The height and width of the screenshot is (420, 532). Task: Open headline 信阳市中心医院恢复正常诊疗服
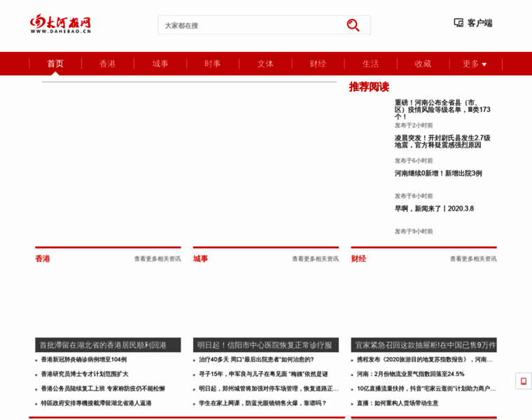click(266, 345)
